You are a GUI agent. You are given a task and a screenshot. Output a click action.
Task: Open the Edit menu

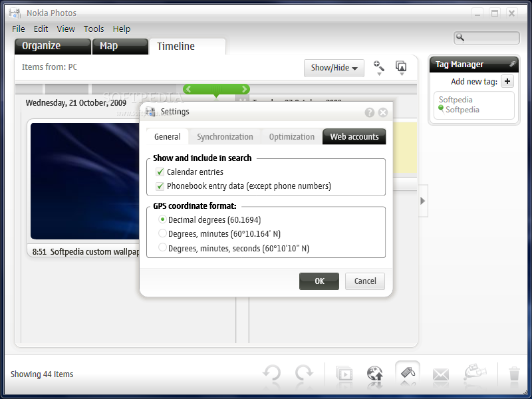point(41,29)
